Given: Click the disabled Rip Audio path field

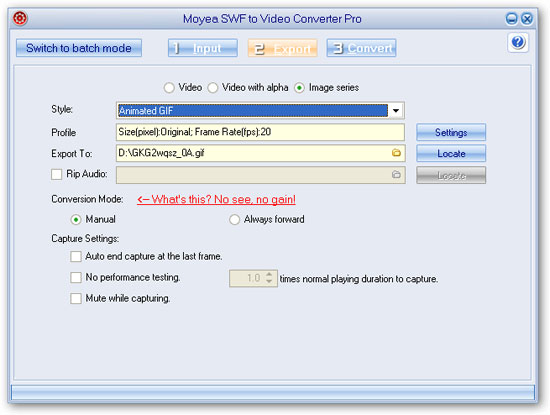Looking at the screenshot, I should click(261, 175).
